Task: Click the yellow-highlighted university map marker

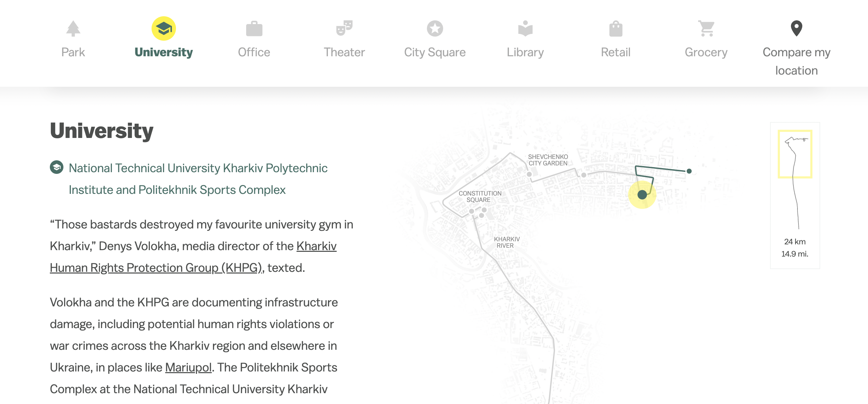Action: tap(642, 195)
